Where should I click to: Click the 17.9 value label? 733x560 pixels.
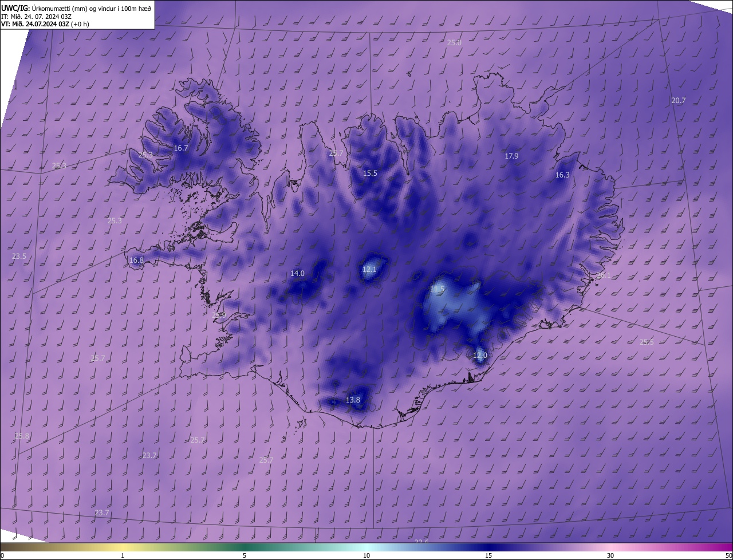click(x=511, y=156)
